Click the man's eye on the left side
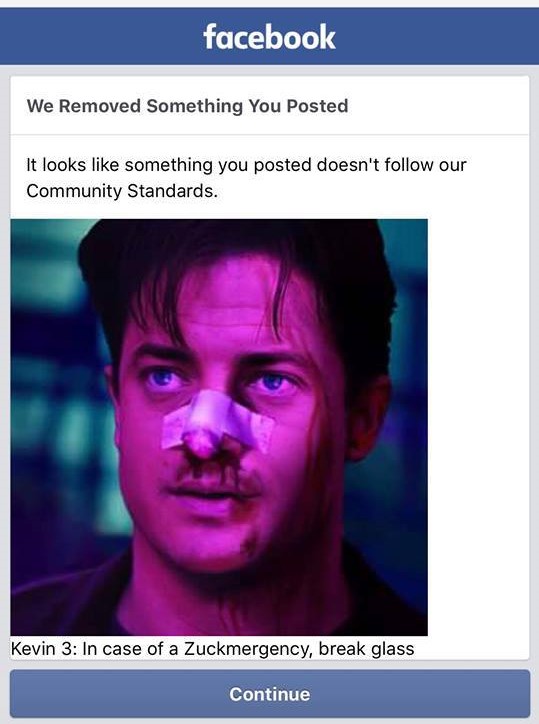 coord(163,379)
